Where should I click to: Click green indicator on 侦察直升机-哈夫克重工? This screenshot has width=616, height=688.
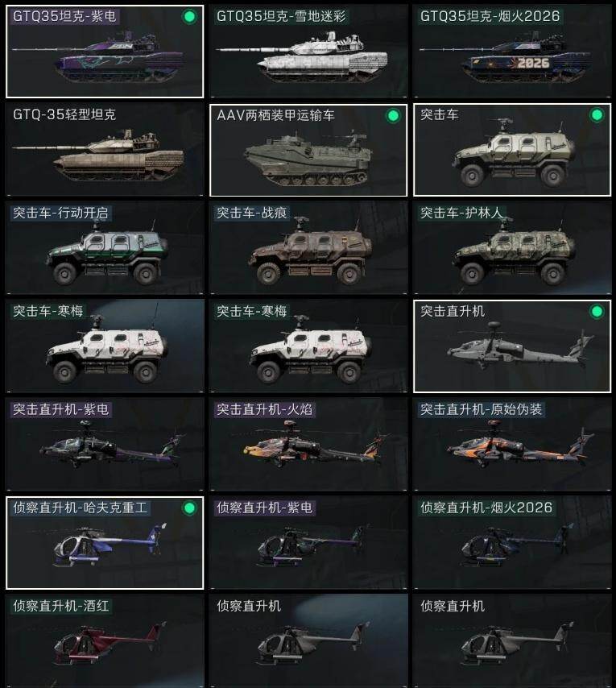pyautogui.click(x=189, y=508)
